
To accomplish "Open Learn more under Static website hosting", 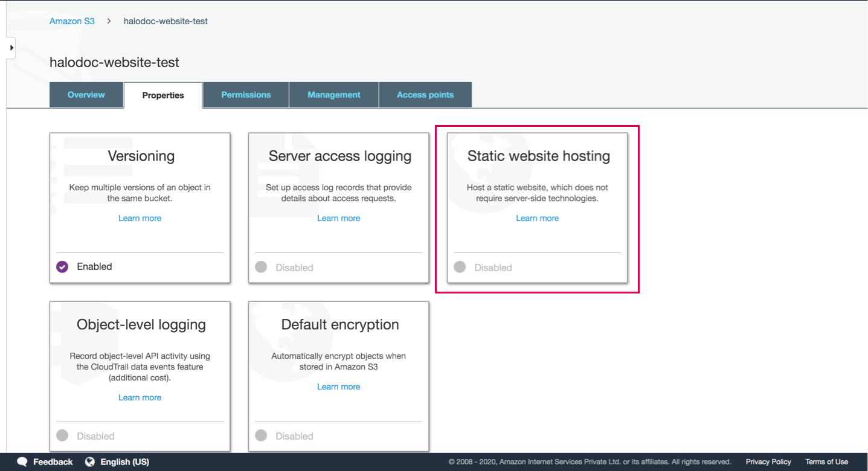I will click(538, 218).
